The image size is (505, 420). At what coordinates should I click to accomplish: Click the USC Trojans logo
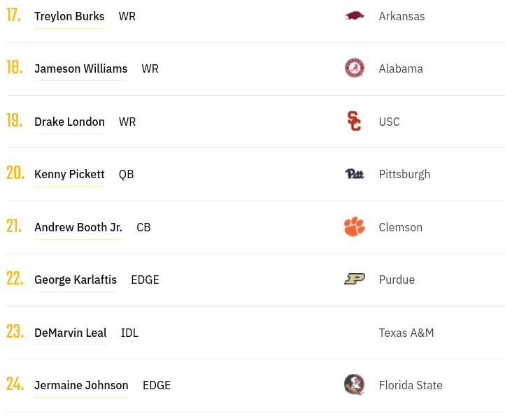coord(355,121)
